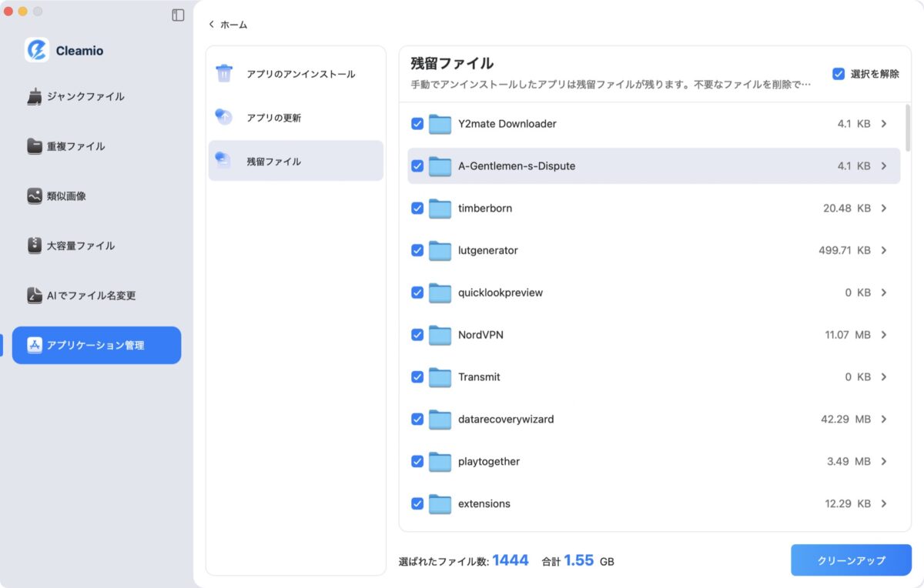
Task: Uncheck the NordVPN leftover files
Action: (417, 335)
